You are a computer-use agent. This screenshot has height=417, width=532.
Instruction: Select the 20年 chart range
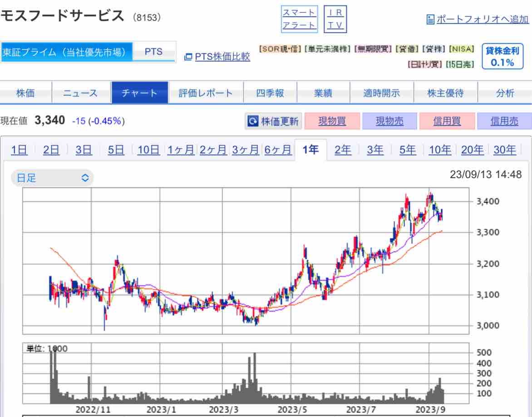coord(472,150)
